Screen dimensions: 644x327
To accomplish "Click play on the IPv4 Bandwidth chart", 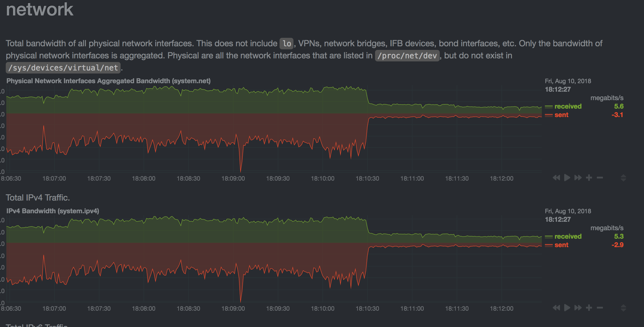I will 567,308.
